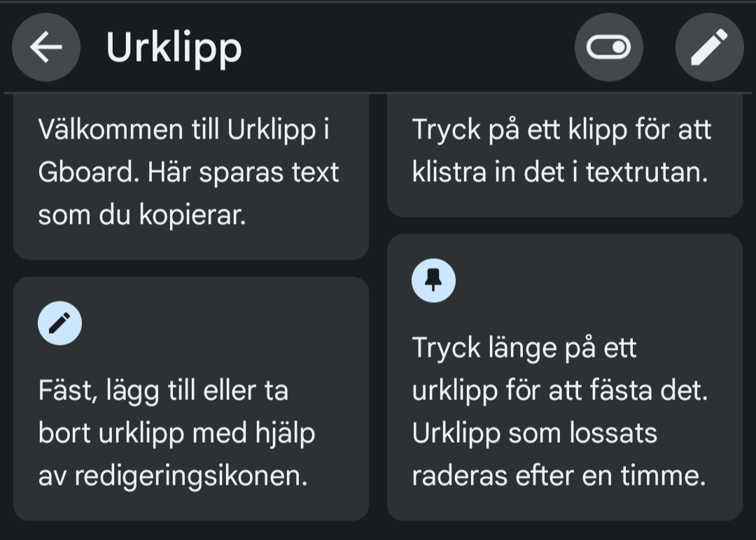Image resolution: width=756 pixels, height=540 pixels.
Task: Tap 'bort urklipp med hjälp' text
Action: coord(176,434)
